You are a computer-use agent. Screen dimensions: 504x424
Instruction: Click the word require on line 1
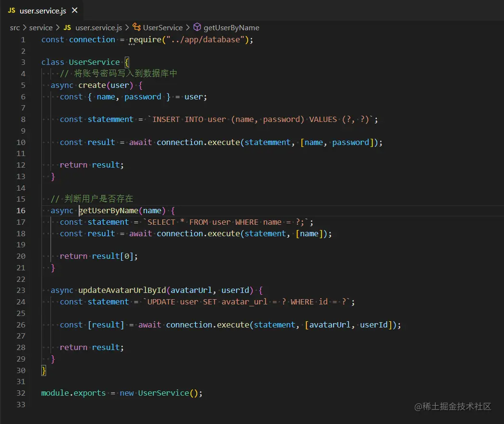pos(145,40)
